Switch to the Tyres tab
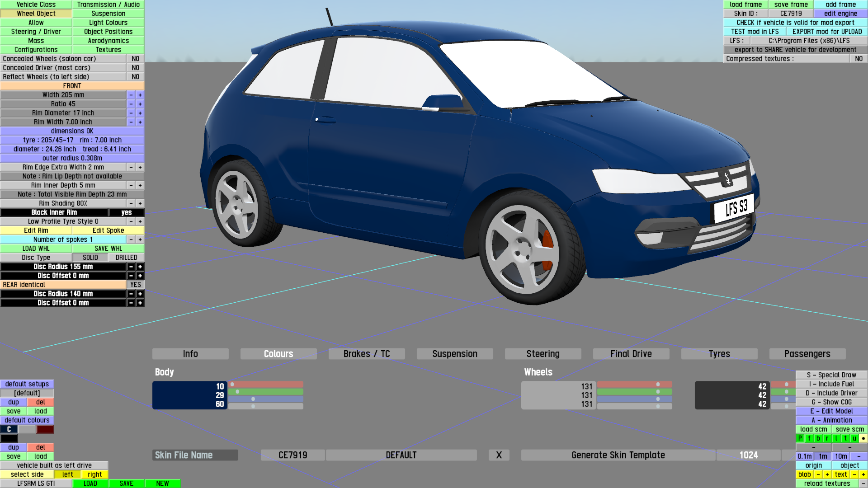This screenshot has width=868, height=488. [x=719, y=354]
